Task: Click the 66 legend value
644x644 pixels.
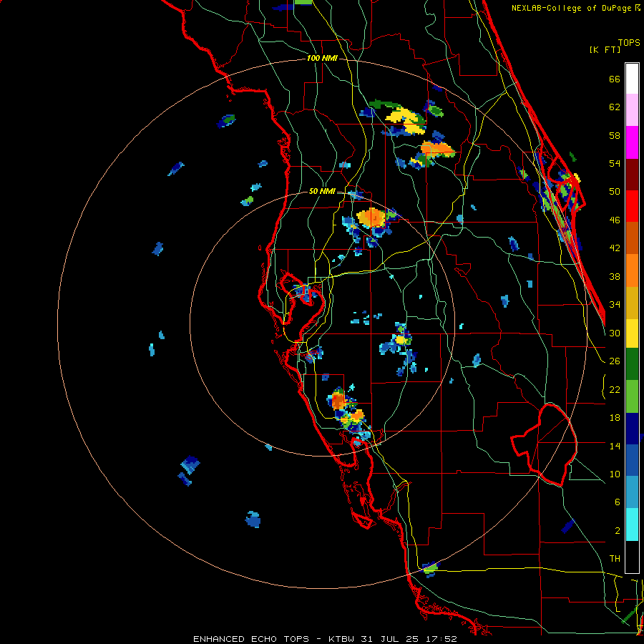Action: [615, 79]
